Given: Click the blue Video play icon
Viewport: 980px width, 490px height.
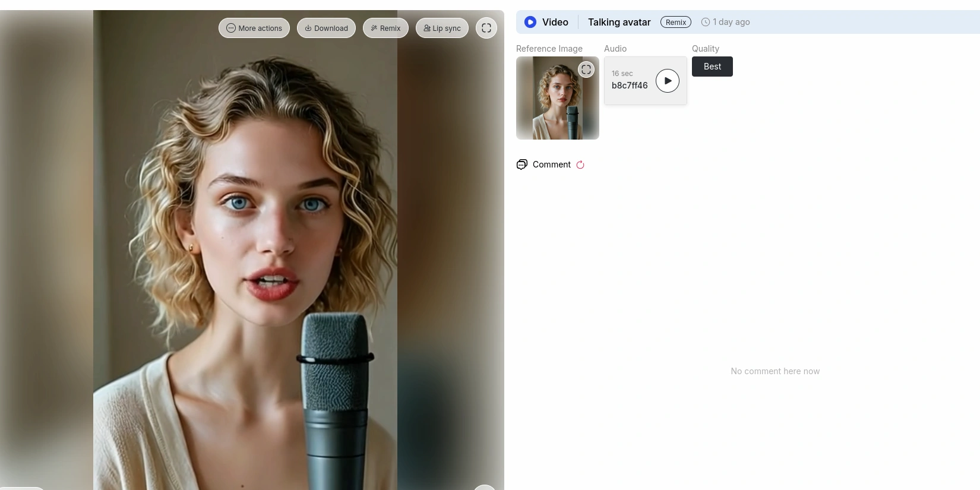Looking at the screenshot, I should pyautogui.click(x=530, y=22).
